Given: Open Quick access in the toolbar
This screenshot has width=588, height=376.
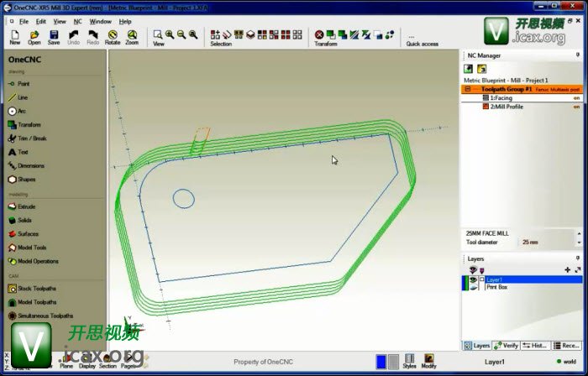Looking at the screenshot, I should [422, 41].
